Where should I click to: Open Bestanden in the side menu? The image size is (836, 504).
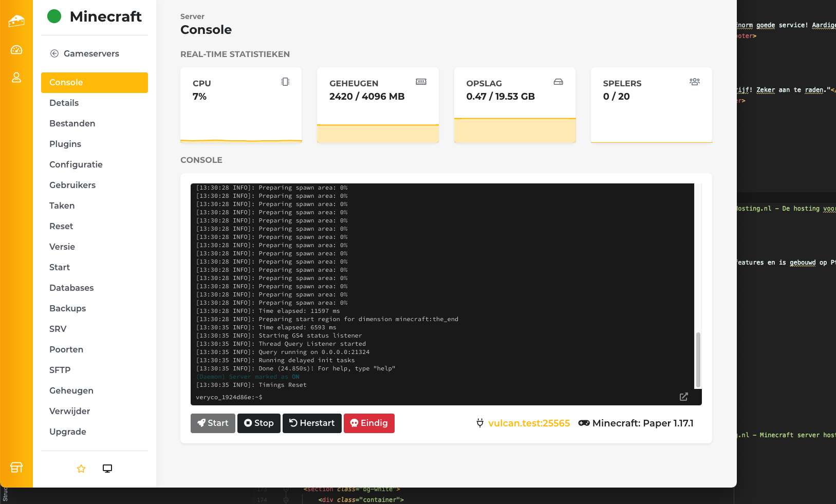tap(72, 123)
